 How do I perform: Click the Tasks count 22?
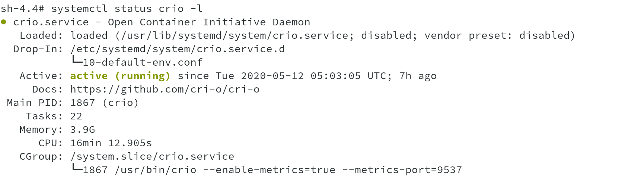76,116
